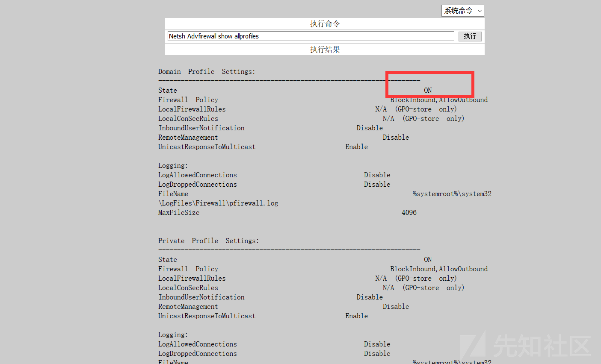Click "LogAllowedConnections" in Domain Profile section
The width and height of the screenshot is (601, 364).
(x=197, y=175)
